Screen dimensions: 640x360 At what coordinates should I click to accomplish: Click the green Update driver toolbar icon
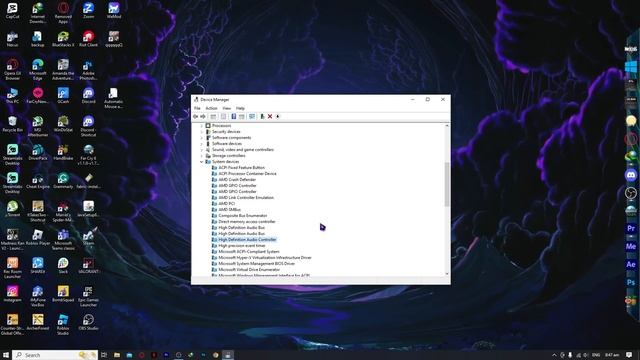[262, 117]
